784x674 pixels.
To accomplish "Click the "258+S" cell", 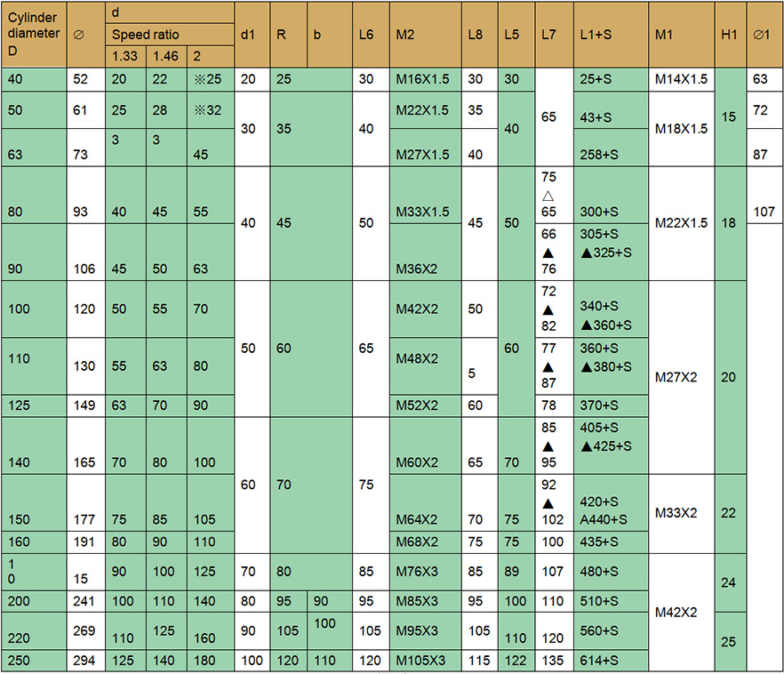I will tap(611, 148).
